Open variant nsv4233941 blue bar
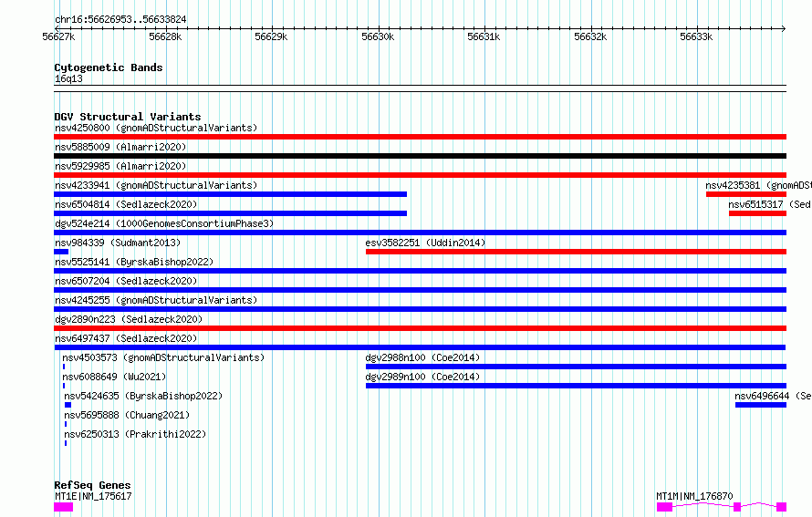The image size is (812, 517). [x=231, y=194]
